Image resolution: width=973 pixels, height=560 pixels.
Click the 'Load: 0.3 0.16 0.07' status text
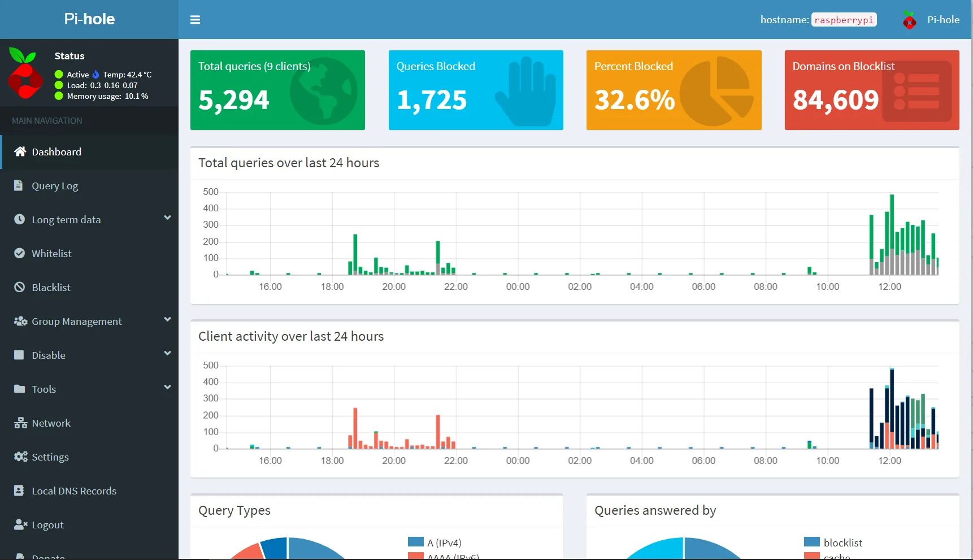click(x=102, y=85)
